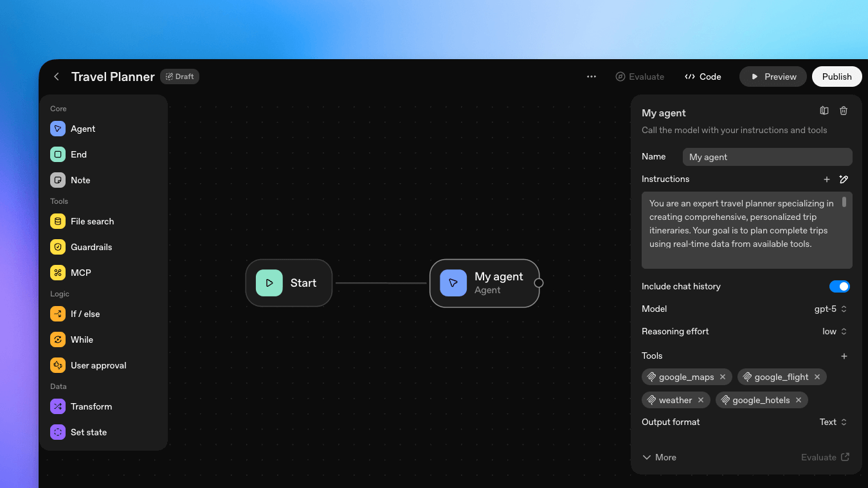Change the Reasoning effort dropdown
Screen dimensions: 868x488
click(x=835, y=332)
